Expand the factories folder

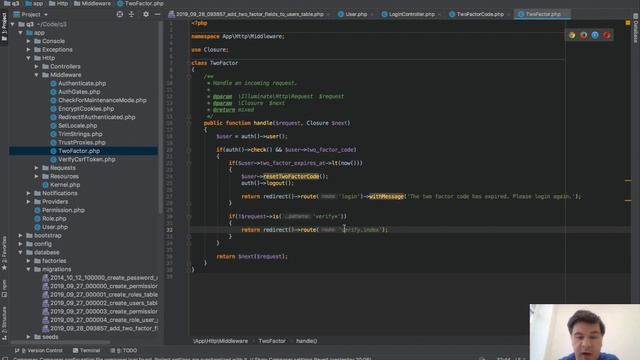click(x=29, y=261)
